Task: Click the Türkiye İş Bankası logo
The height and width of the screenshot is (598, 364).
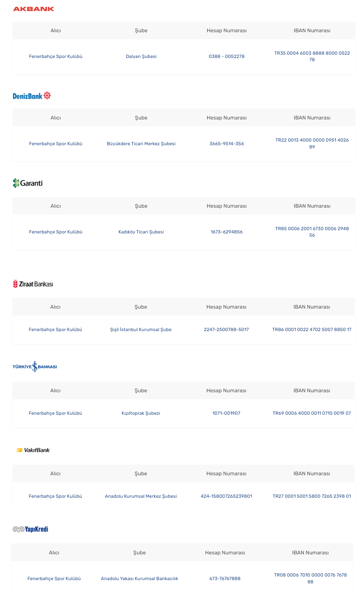Action: (x=35, y=367)
